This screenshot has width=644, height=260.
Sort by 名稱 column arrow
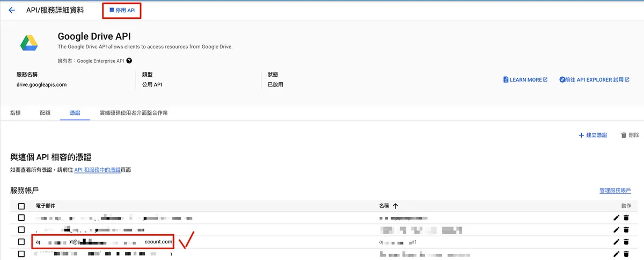396,206
